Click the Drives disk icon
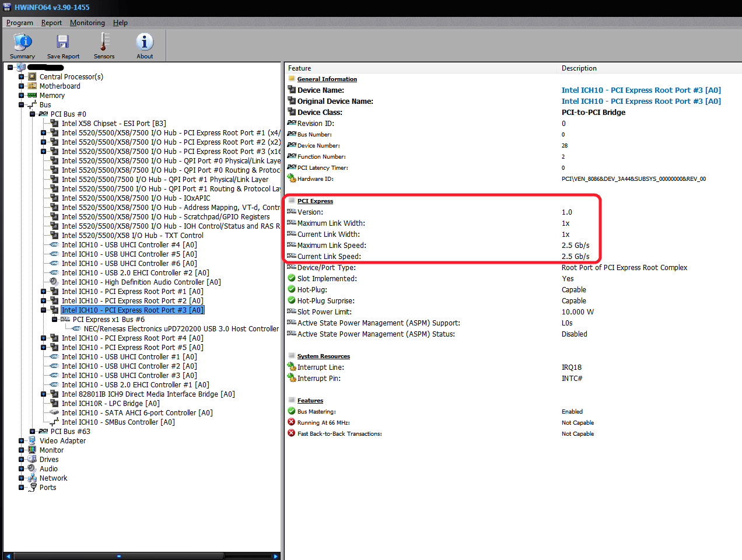Screen dimensions: 742x560 (x=32, y=459)
